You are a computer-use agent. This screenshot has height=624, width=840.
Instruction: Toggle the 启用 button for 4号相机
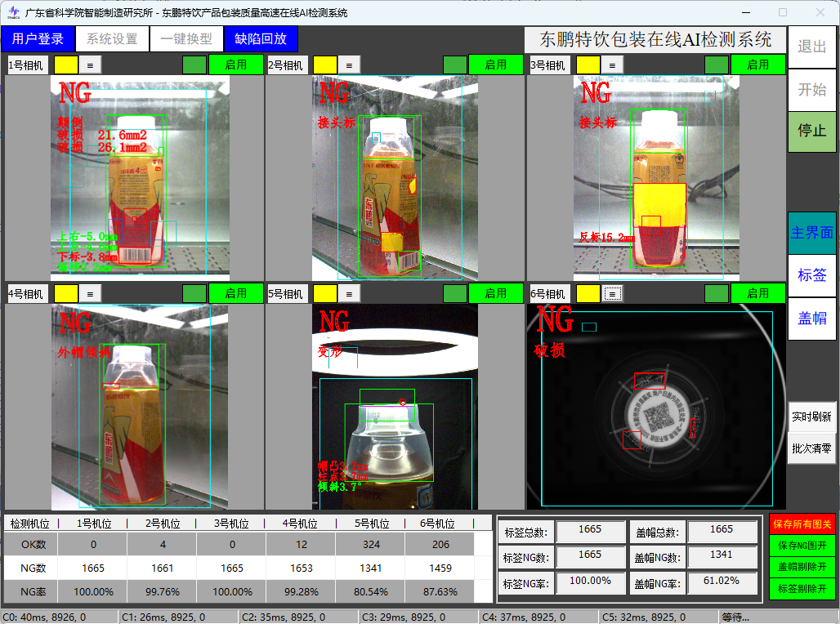[235, 293]
